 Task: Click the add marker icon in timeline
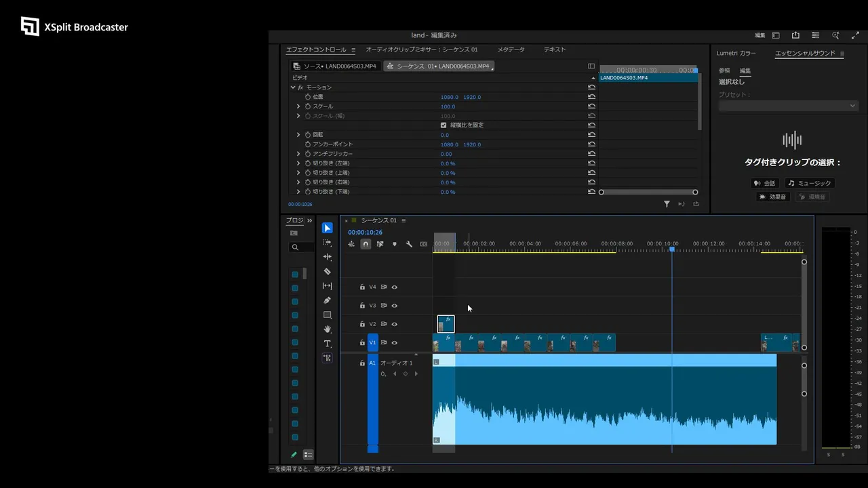pyautogui.click(x=395, y=244)
